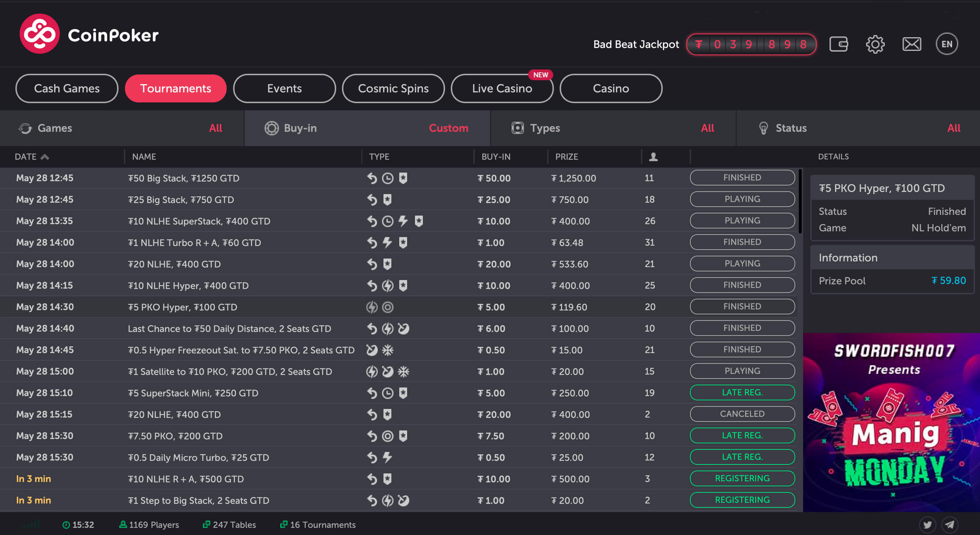
Task: Click the Twitter icon in footer
Action: (x=927, y=525)
